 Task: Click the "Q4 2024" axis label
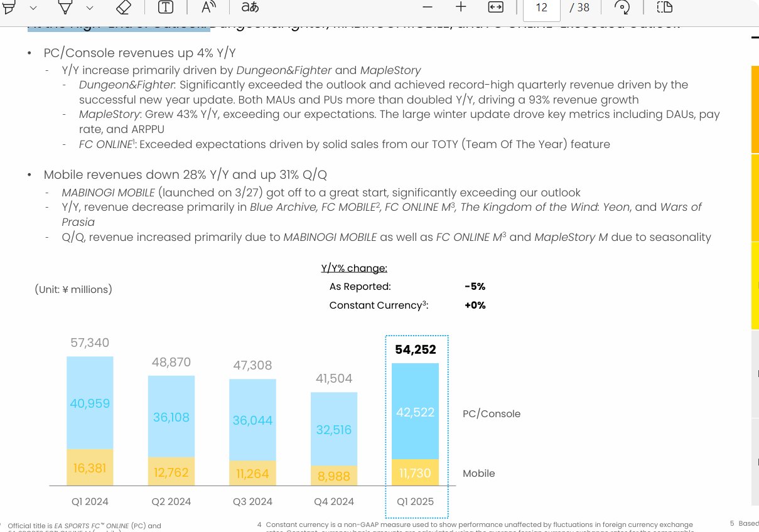334,501
